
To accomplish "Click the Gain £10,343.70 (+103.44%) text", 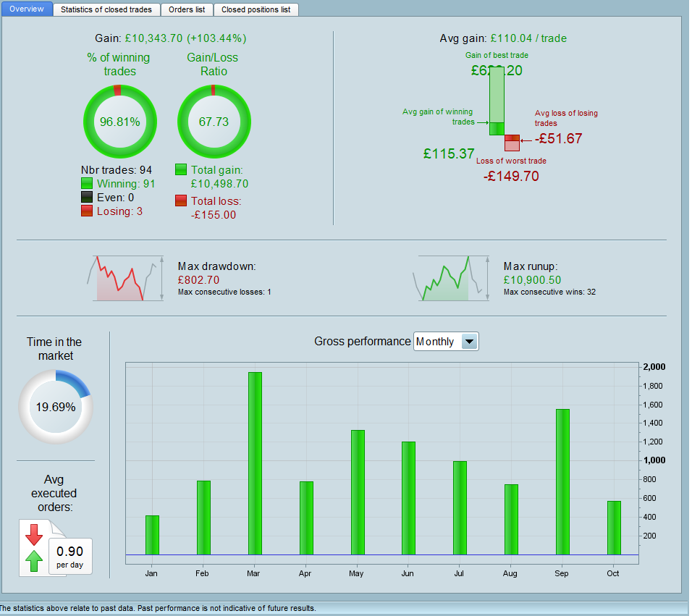I will pos(171,38).
